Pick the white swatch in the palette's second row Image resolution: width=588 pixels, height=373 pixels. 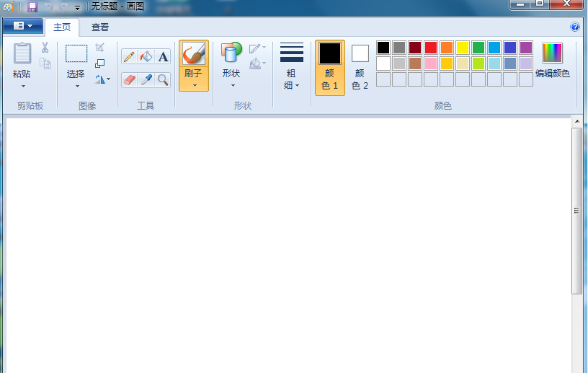(x=383, y=63)
